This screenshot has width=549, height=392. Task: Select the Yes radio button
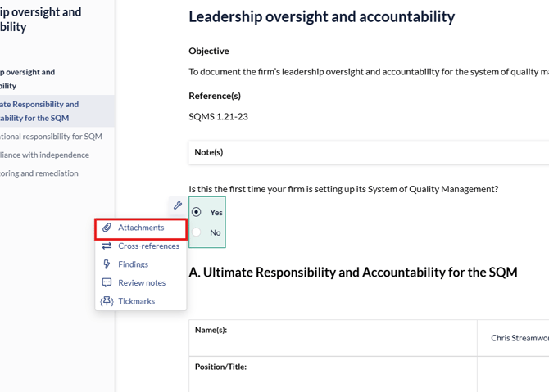pos(197,212)
